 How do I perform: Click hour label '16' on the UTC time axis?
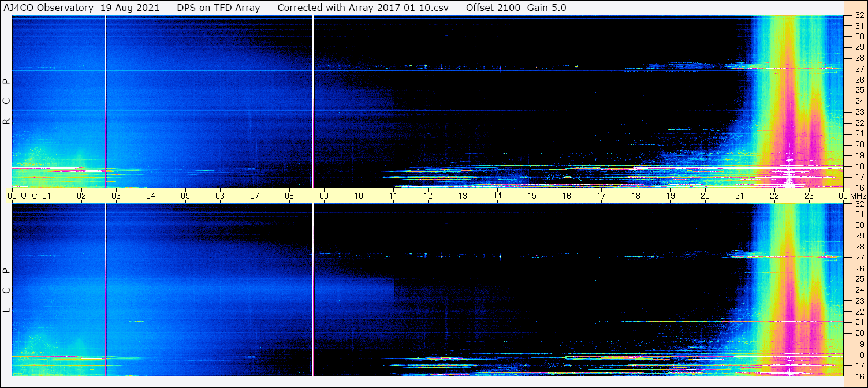(x=567, y=196)
